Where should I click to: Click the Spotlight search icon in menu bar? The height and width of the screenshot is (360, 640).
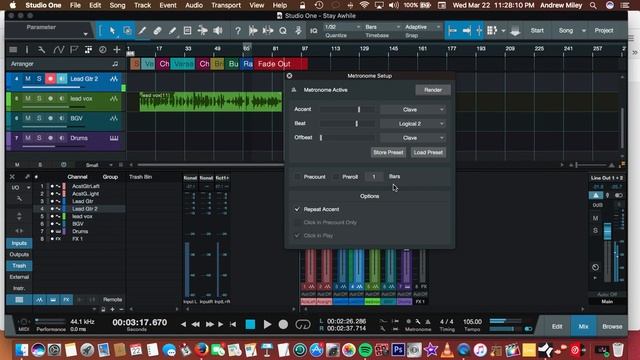pos(593,5)
